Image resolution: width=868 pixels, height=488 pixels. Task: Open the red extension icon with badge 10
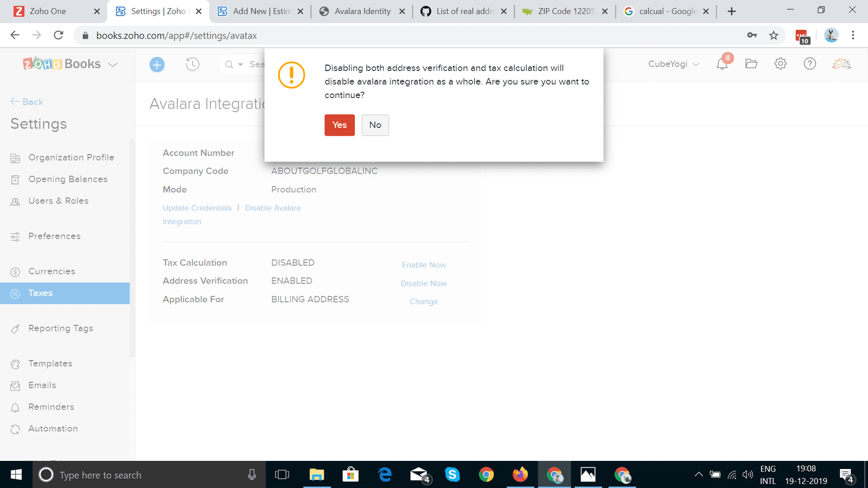coord(802,36)
